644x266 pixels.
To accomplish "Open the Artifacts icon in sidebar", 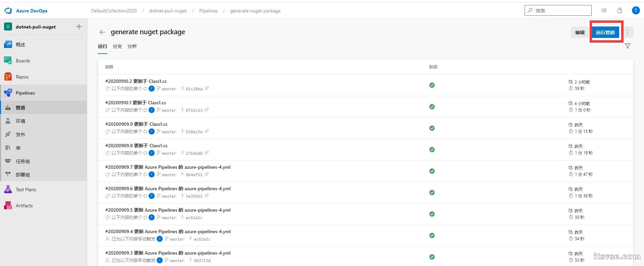I will [x=8, y=206].
